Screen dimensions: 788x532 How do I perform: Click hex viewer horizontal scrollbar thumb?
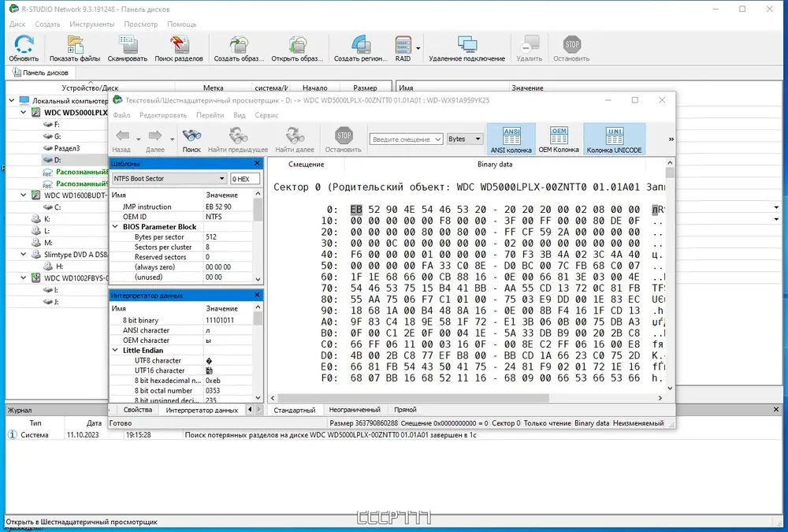pos(413,398)
